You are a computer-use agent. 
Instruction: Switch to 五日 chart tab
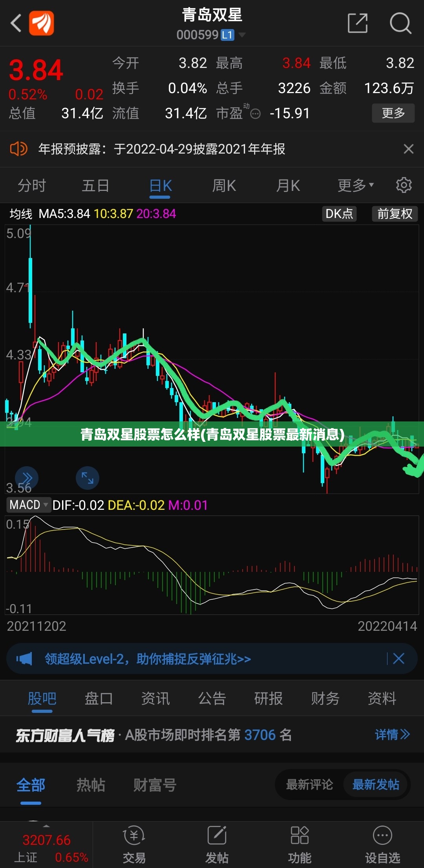coord(95,185)
